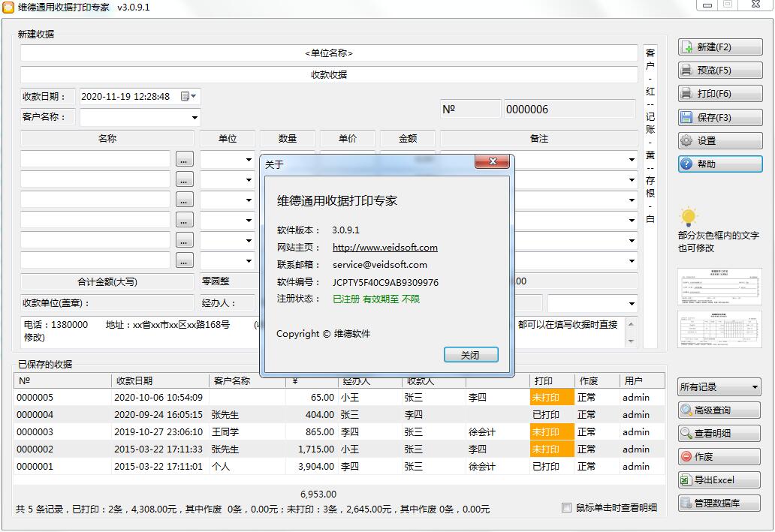775x532 pixels.
Task: Select saved receipt 0000001 row
Action: click(x=339, y=466)
